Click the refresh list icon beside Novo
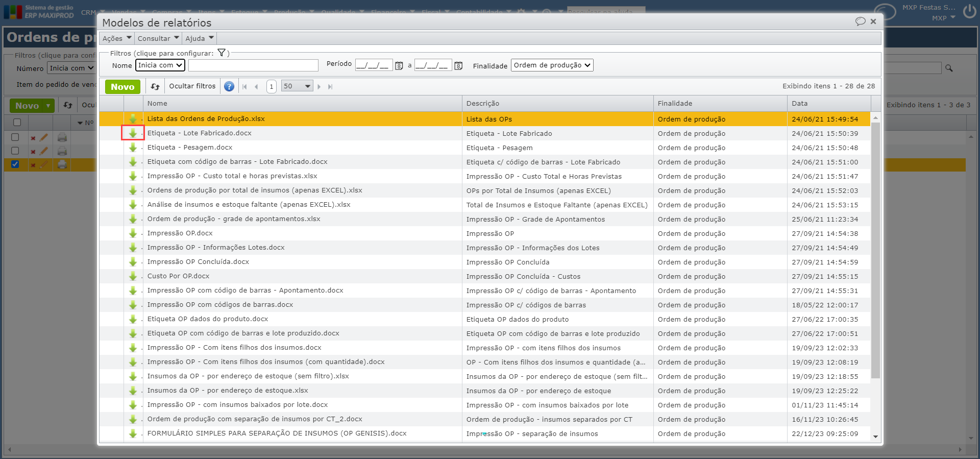Image resolution: width=980 pixels, height=459 pixels. point(155,87)
